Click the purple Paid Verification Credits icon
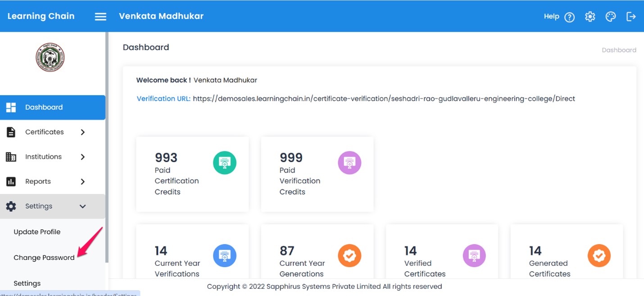644x296 pixels. [x=349, y=163]
